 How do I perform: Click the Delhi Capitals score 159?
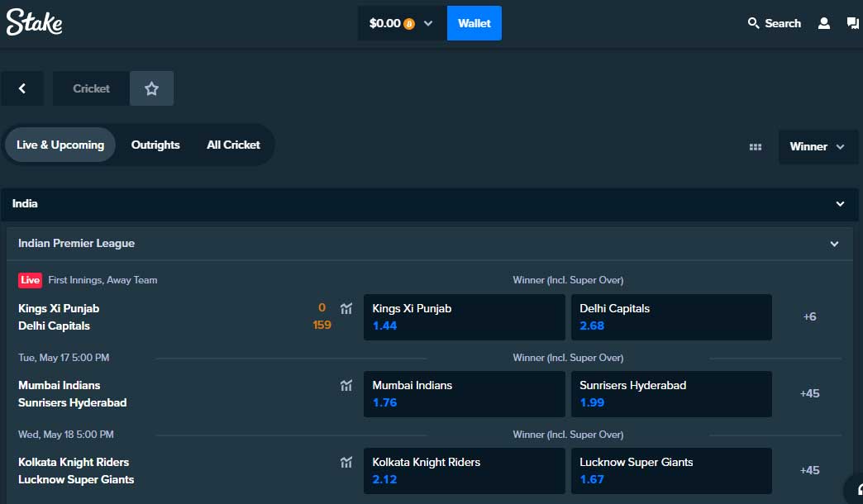[x=322, y=326]
